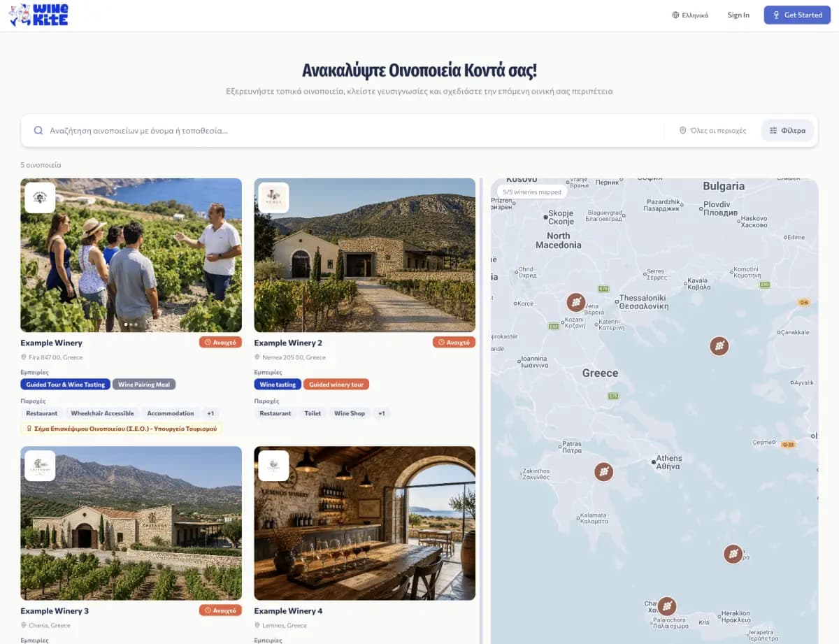Screen dimensions: 839x644
Task: Open the Ελληνικά language selector
Action: tap(690, 15)
